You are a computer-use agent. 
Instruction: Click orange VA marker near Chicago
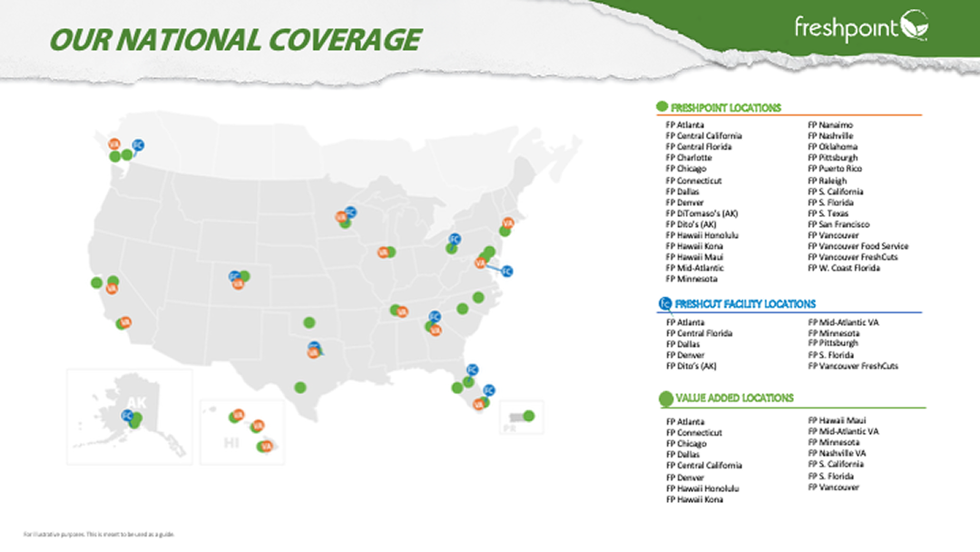point(383,252)
